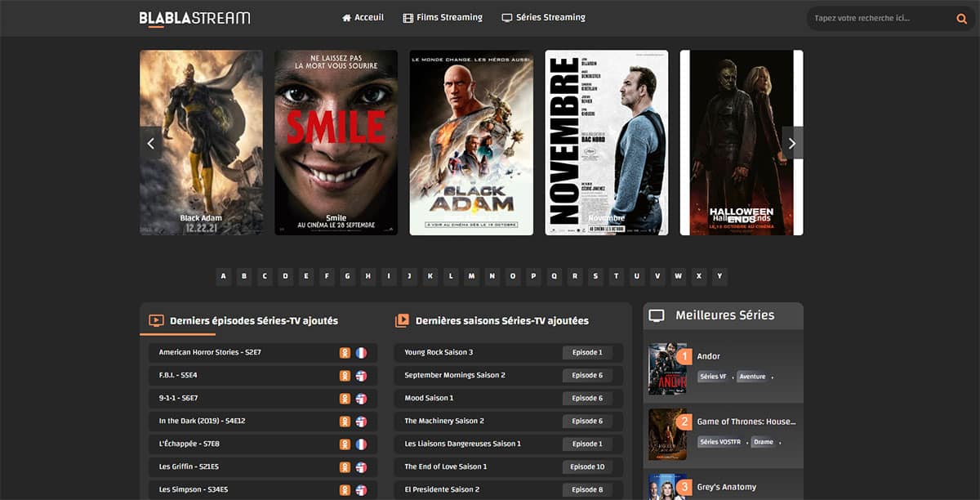This screenshot has height=500, width=980.
Task: Click the orange search magnifier icon
Action: point(962,19)
